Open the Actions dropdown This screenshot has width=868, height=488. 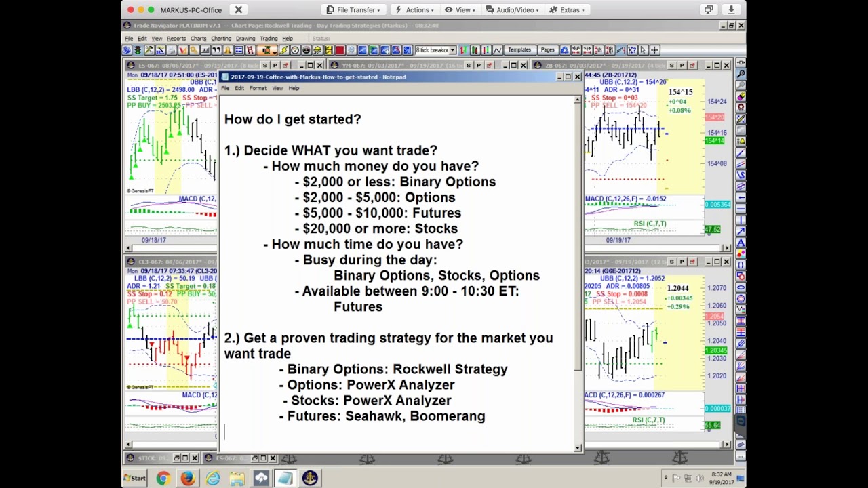(414, 9)
